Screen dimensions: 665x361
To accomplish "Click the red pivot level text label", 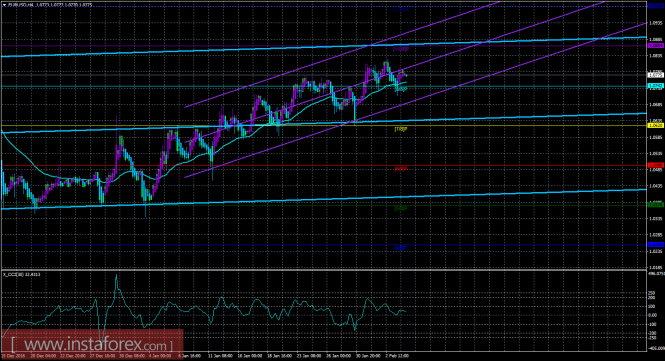I will pos(400,168).
